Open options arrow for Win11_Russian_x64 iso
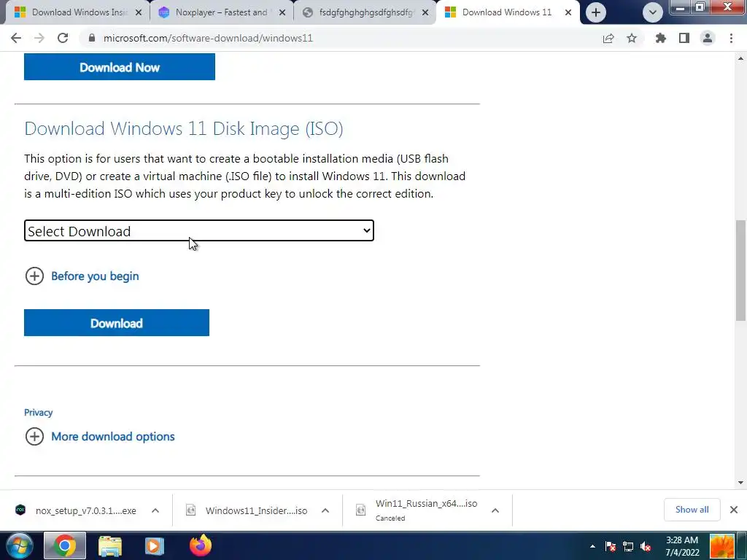Screen dimensions: 747x560 tap(495, 510)
